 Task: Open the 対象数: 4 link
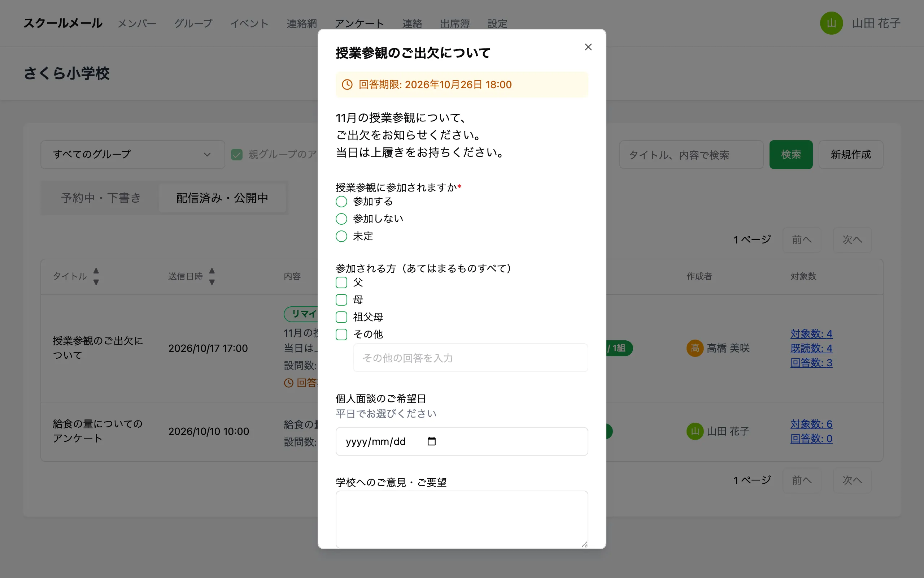click(x=811, y=334)
